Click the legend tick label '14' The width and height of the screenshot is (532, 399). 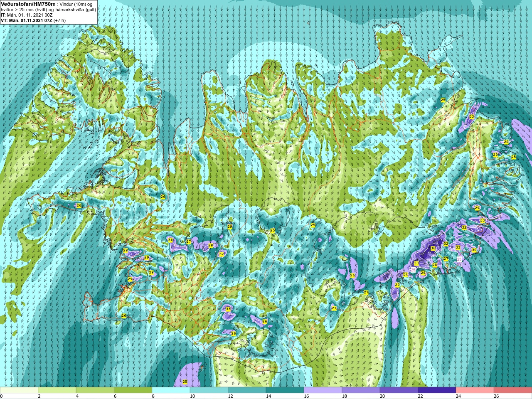pyautogui.click(x=268, y=396)
